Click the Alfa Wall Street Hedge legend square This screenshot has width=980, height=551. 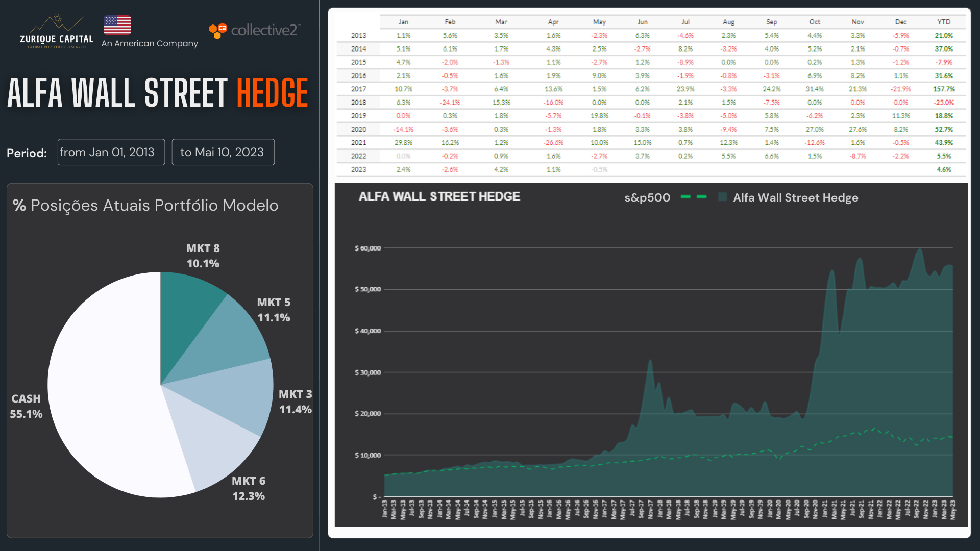pos(722,197)
